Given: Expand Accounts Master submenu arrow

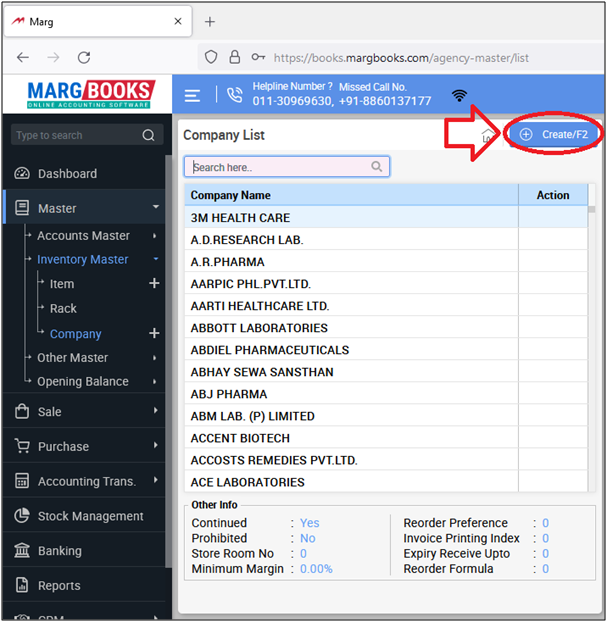Looking at the screenshot, I should pos(155,236).
